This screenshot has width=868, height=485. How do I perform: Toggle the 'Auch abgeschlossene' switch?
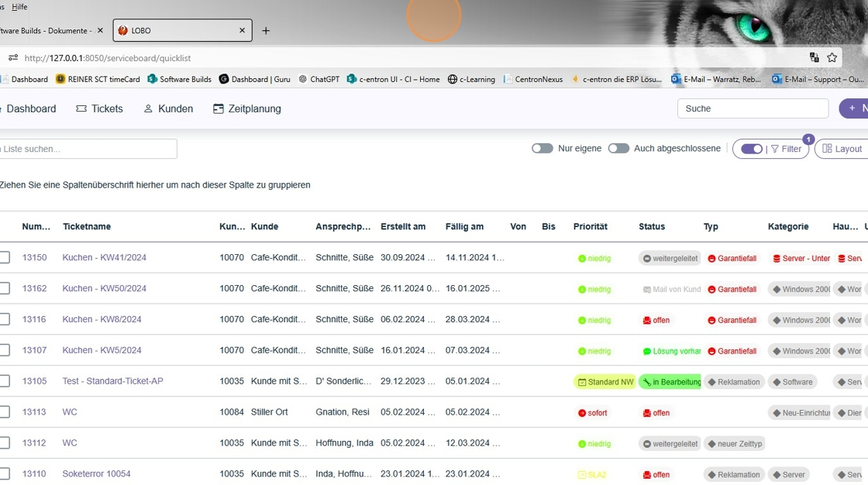coord(618,149)
